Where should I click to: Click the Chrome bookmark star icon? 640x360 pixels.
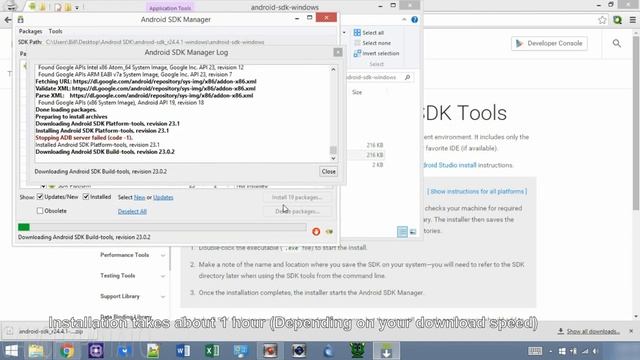pos(602,20)
